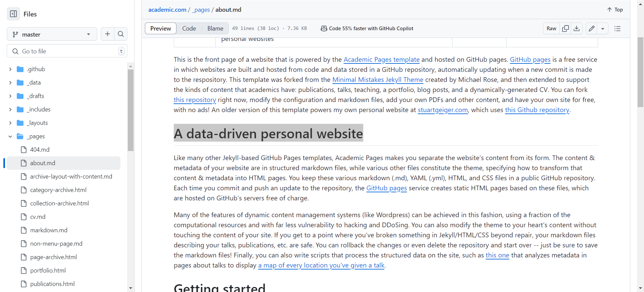Open _pages breadcrumb link

201,10
